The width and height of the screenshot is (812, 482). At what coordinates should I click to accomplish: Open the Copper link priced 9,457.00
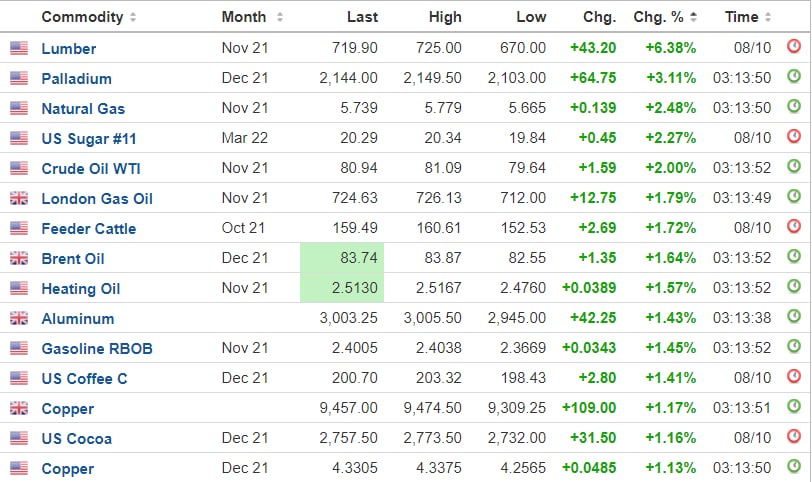point(67,409)
